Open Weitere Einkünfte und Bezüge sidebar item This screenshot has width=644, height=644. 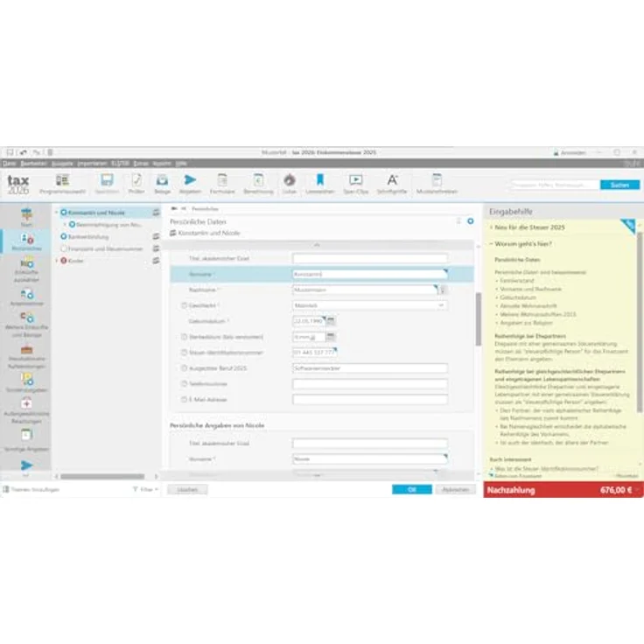pyautogui.click(x=27, y=325)
